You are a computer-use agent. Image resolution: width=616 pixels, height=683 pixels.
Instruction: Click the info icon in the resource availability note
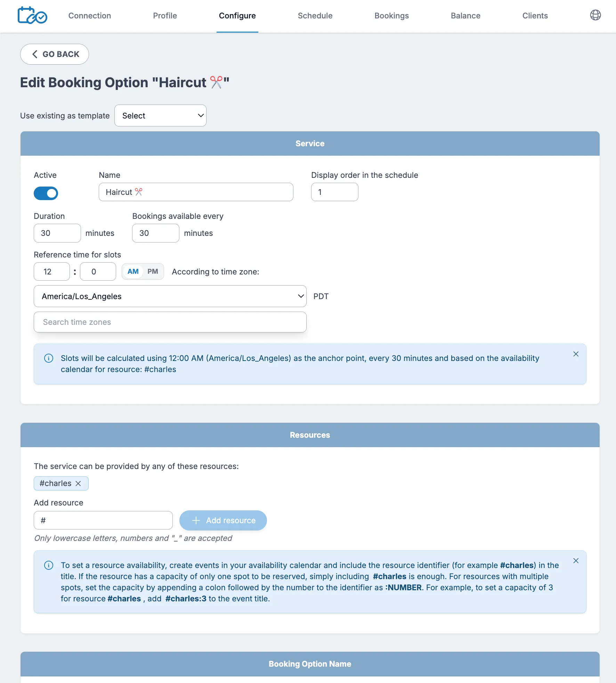[x=49, y=565]
